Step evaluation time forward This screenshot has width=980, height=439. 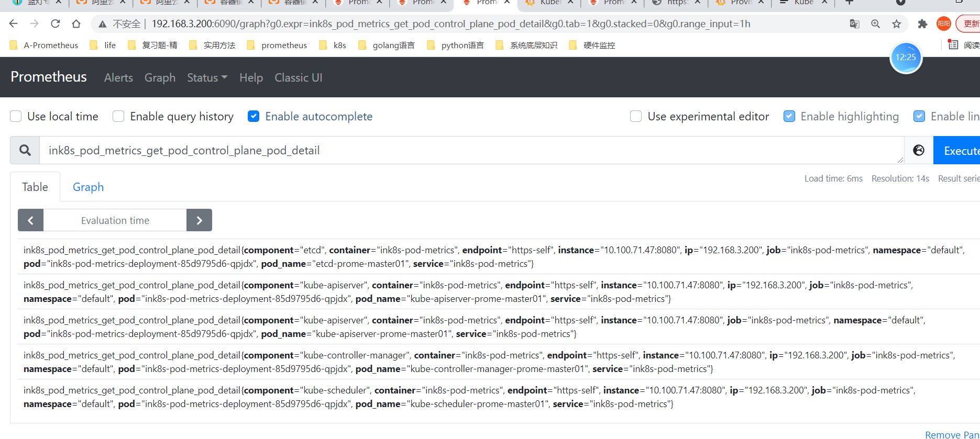click(x=199, y=220)
